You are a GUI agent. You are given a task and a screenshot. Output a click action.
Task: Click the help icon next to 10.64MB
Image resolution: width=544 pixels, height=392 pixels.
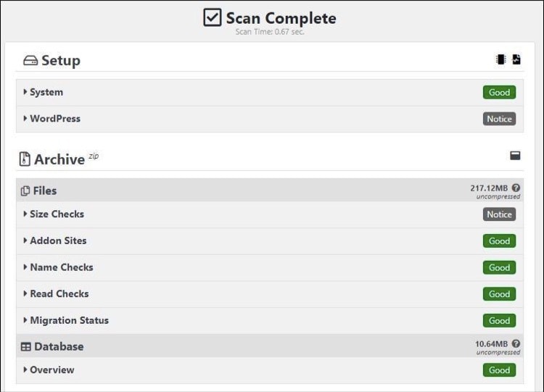516,343
